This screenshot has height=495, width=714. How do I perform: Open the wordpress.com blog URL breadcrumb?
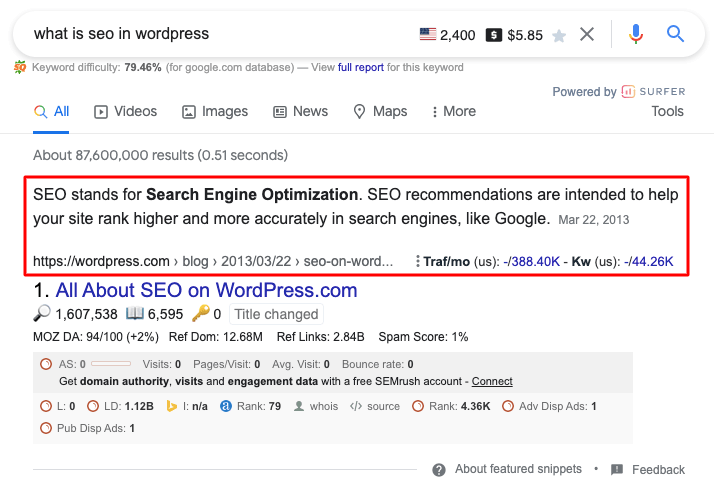click(213, 261)
